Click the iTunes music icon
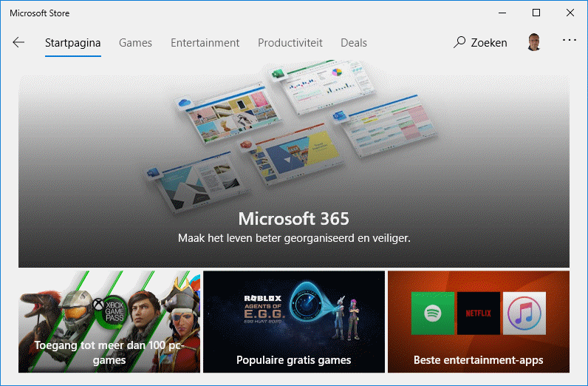Screen dimensions: 588x386 (524, 313)
